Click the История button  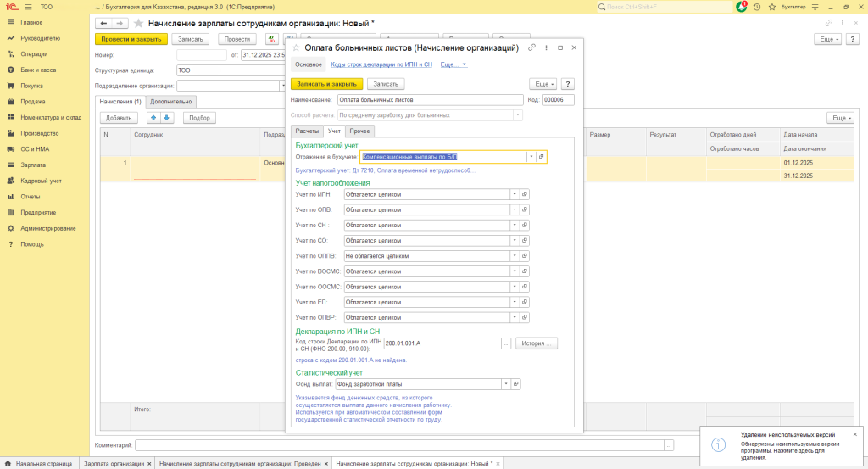[x=537, y=343]
